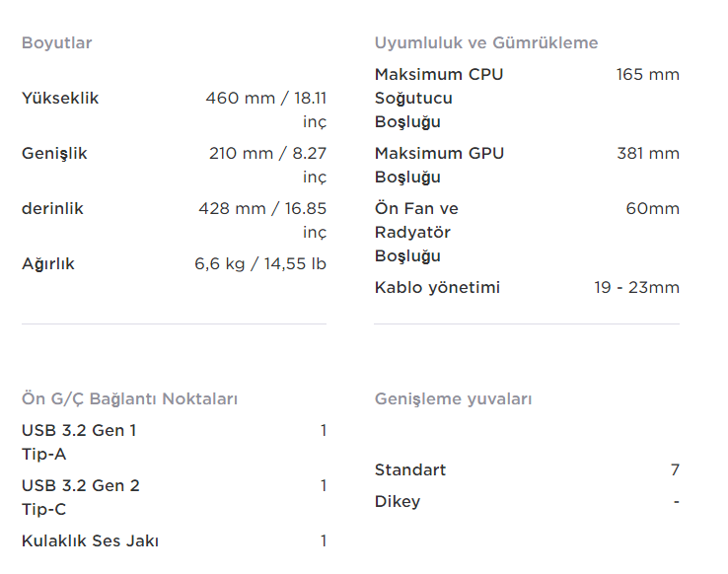Select the Genişlik label

54,154
